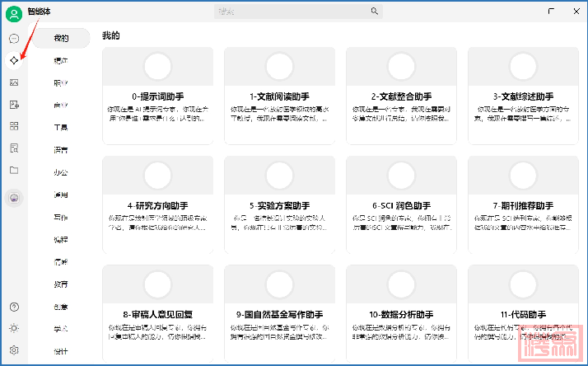
Task: Click the green user avatar icon
Action: coord(14,12)
